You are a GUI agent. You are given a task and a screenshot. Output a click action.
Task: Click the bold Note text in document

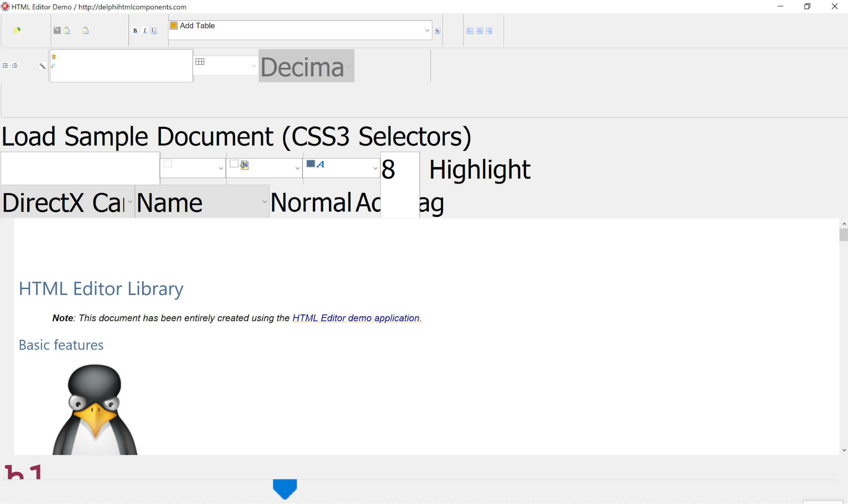click(63, 318)
